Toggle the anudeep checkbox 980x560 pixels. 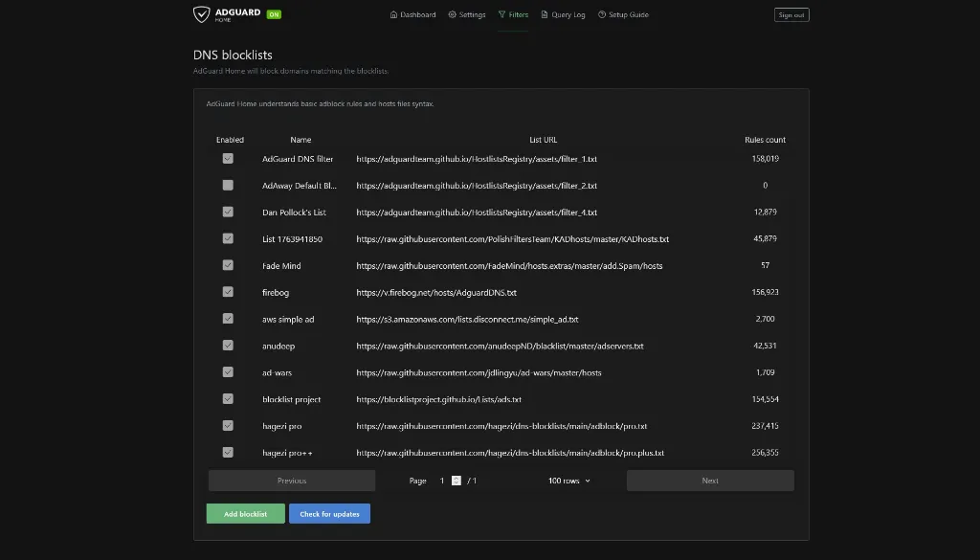[x=228, y=346]
